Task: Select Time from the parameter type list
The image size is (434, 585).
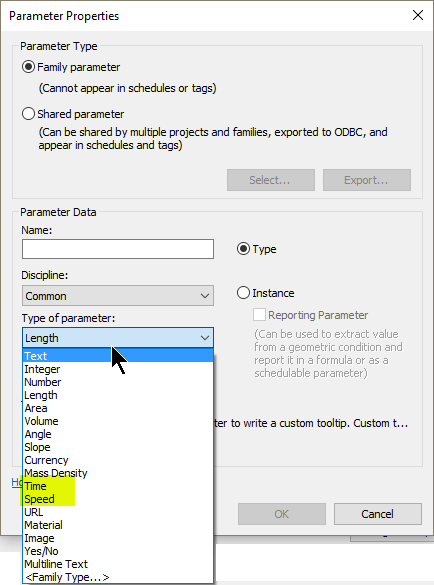Action: pyautogui.click(x=118, y=486)
